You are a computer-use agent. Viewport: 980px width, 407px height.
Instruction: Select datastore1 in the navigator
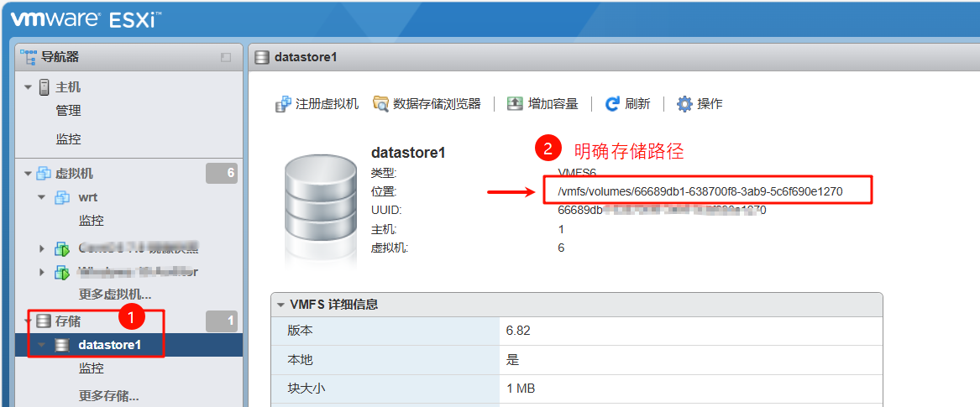click(109, 345)
